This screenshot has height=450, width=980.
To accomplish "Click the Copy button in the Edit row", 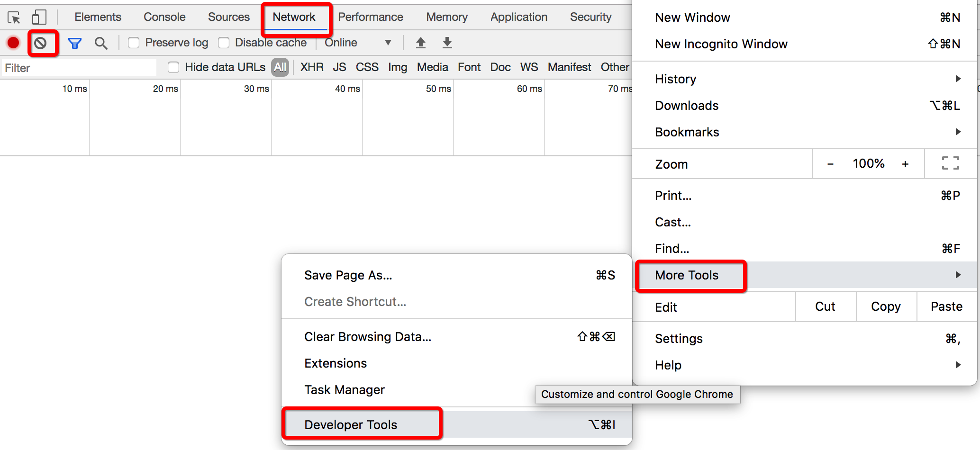I will [886, 306].
